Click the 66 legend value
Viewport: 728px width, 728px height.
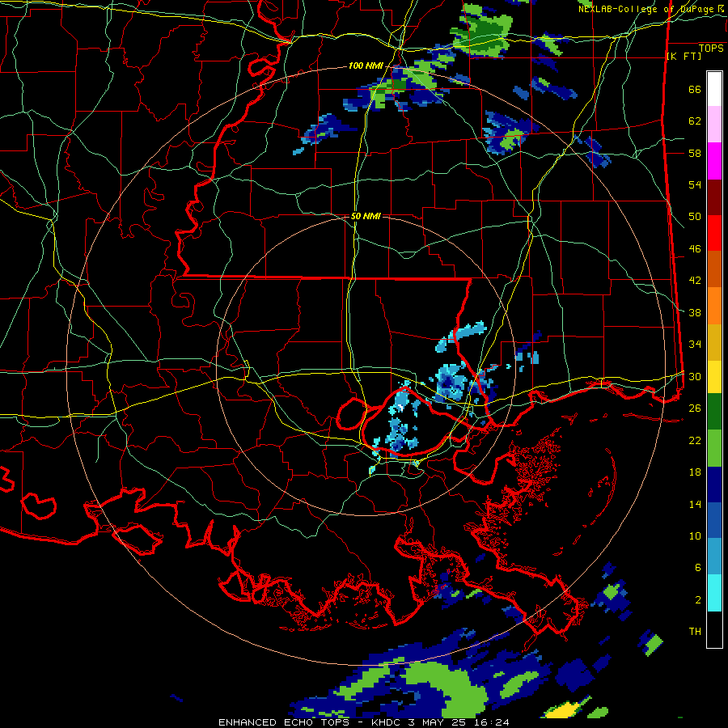pos(695,90)
